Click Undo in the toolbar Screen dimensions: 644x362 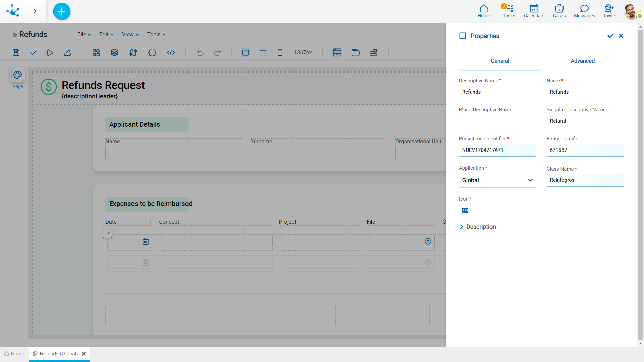200,52
